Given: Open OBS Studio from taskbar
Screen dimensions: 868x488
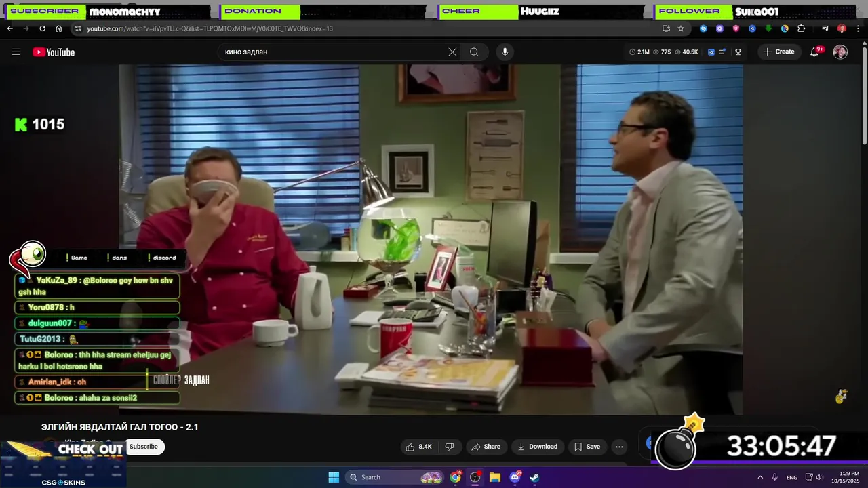Looking at the screenshot, I should (475, 477).
